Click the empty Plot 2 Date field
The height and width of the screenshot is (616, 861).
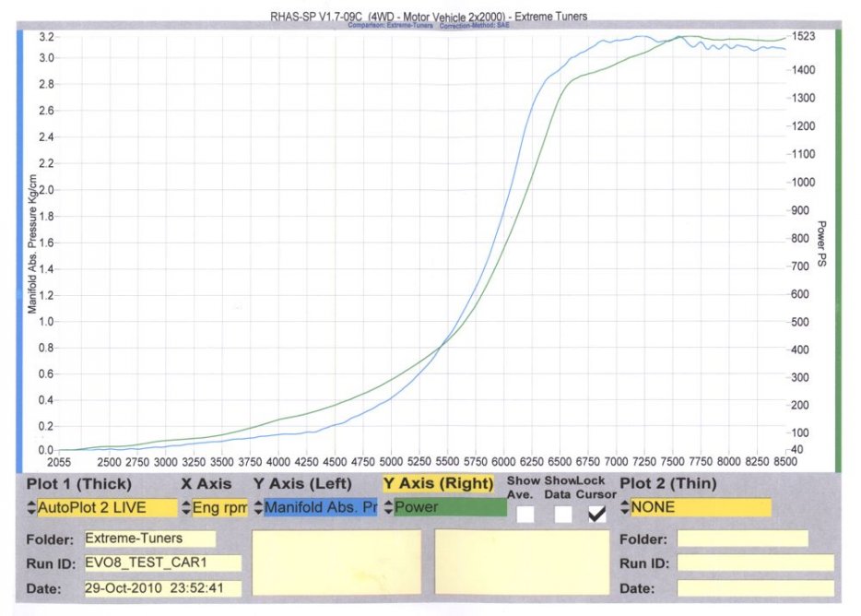755,588
